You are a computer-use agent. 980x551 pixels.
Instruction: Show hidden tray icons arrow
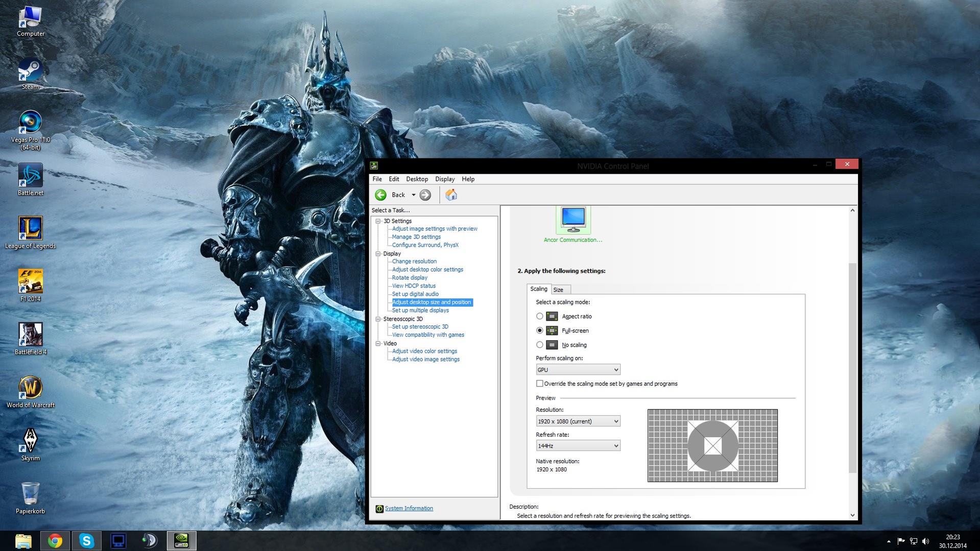[889, 541]
